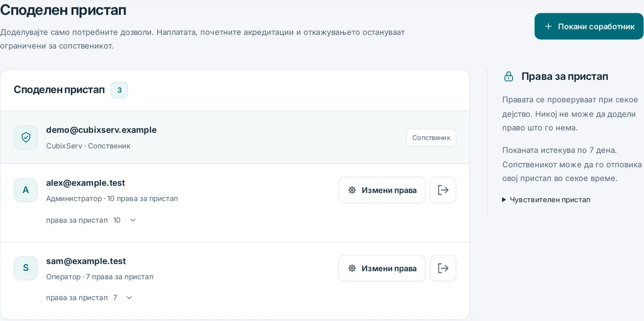Click the page title Споделен пристап
The height and width of the screenshot is (321, 644).
click(63, 10)
